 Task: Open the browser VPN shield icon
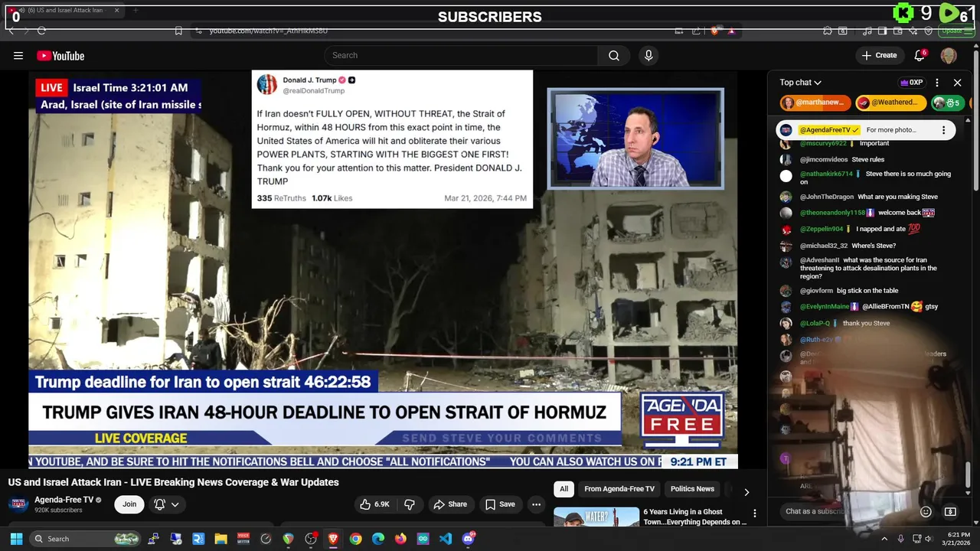(929, 31)
